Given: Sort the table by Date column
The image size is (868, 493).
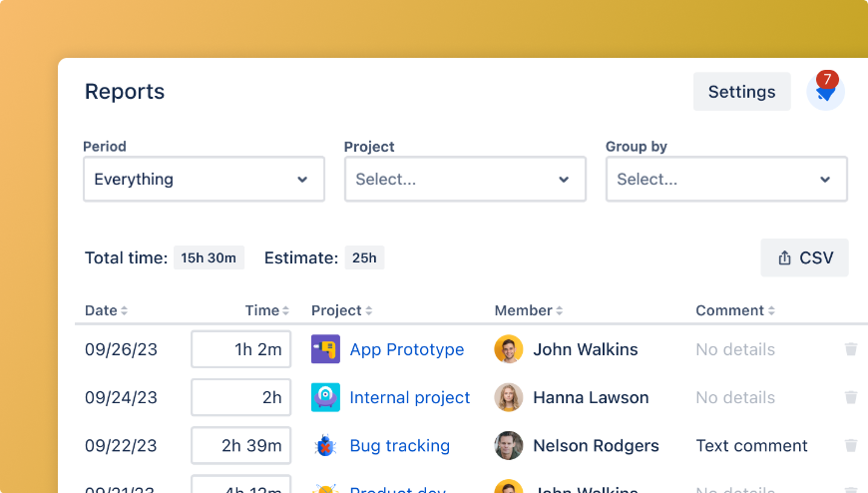Looking at the screenshot, I should coord(106,310).
